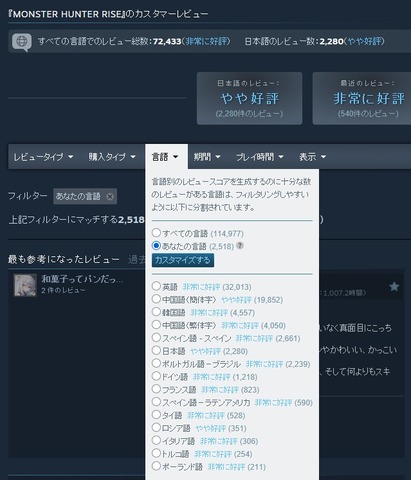Click the 『MONSTER HUNTER RISE』のカスタマーレビュー title
411x480 pixels.
(x=108, y=14)
